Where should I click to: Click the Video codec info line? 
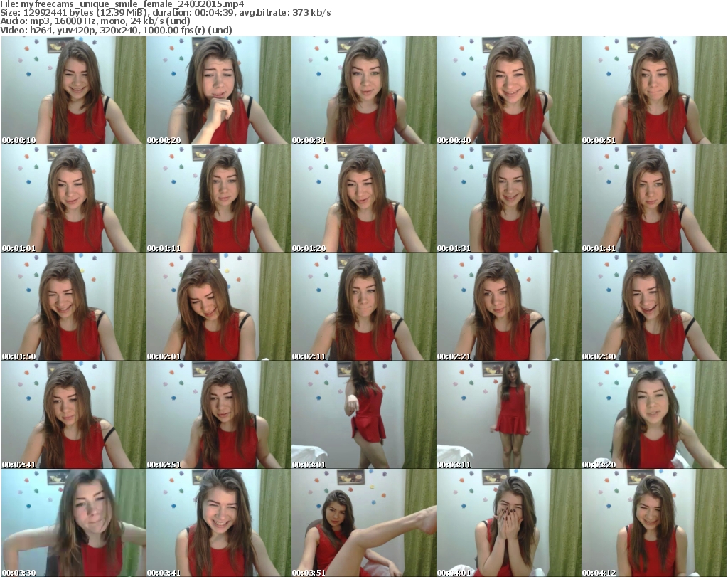116,30
